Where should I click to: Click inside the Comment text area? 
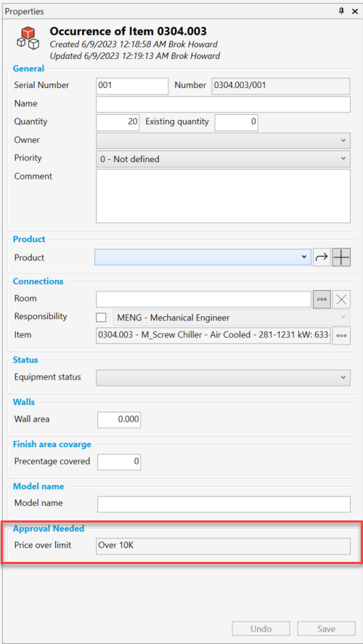coord(223,196)
